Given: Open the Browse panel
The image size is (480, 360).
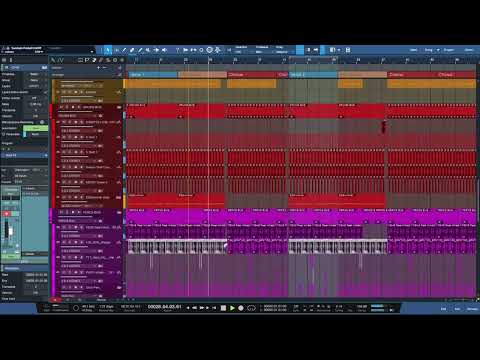Looking at the screenshot, I should coord(472,309).
